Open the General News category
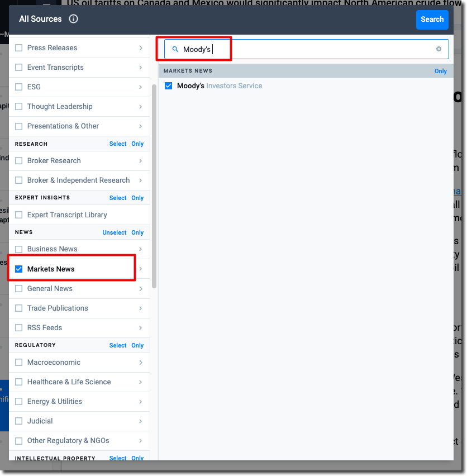 (x=50, y=289)
